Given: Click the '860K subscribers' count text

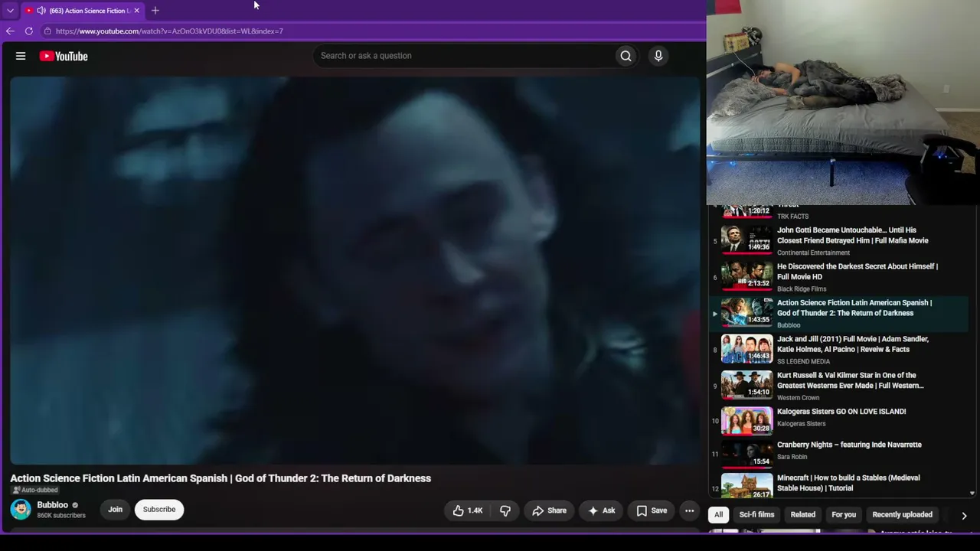Looking at the screenshot, I should coord(61,516).
